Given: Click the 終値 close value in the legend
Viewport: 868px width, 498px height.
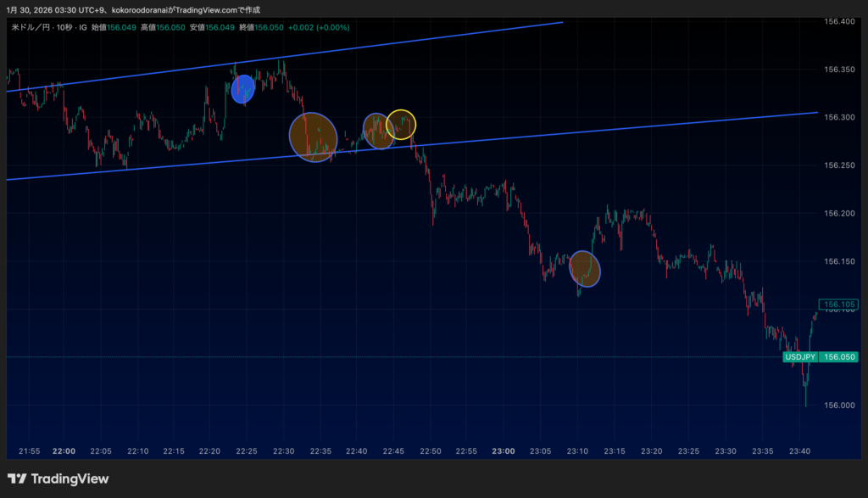Looking at the screenshot, I should [x=263, y=28].
